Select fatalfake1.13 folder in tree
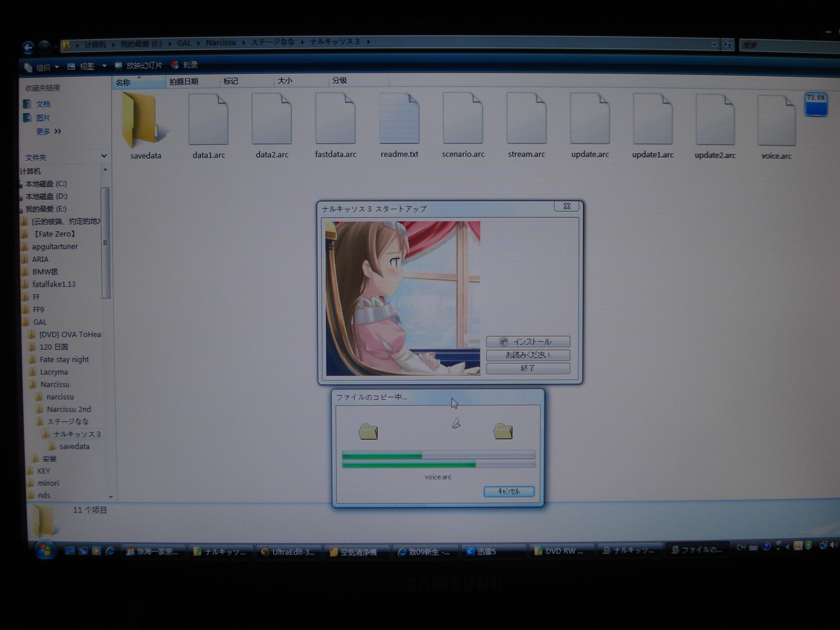840x630 pixels. click(54, 285)
